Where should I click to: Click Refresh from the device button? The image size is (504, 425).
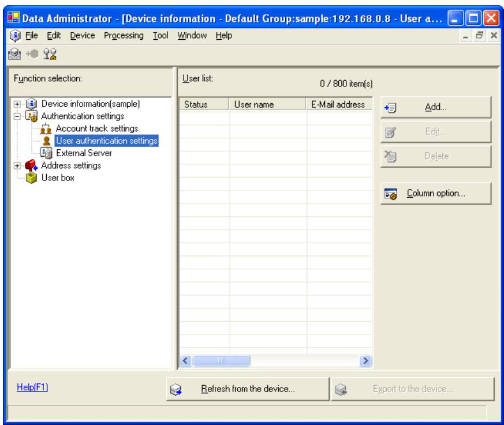click(x=248, y=389)
